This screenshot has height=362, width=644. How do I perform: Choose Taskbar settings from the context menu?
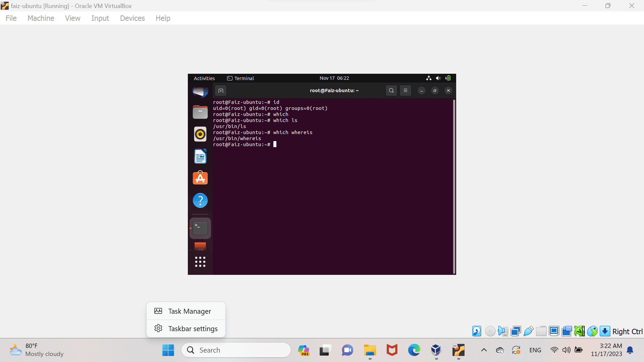pyautogui.click(x=186, y=328)
